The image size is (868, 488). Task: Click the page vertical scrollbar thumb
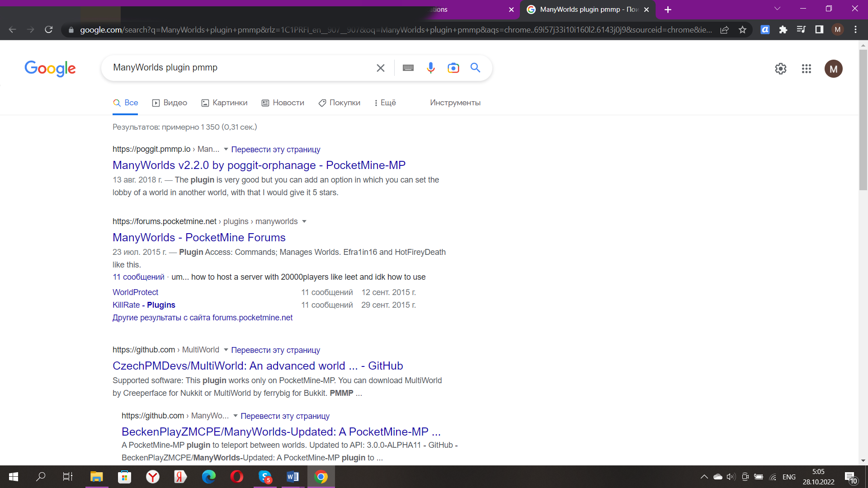coord(863,120)
